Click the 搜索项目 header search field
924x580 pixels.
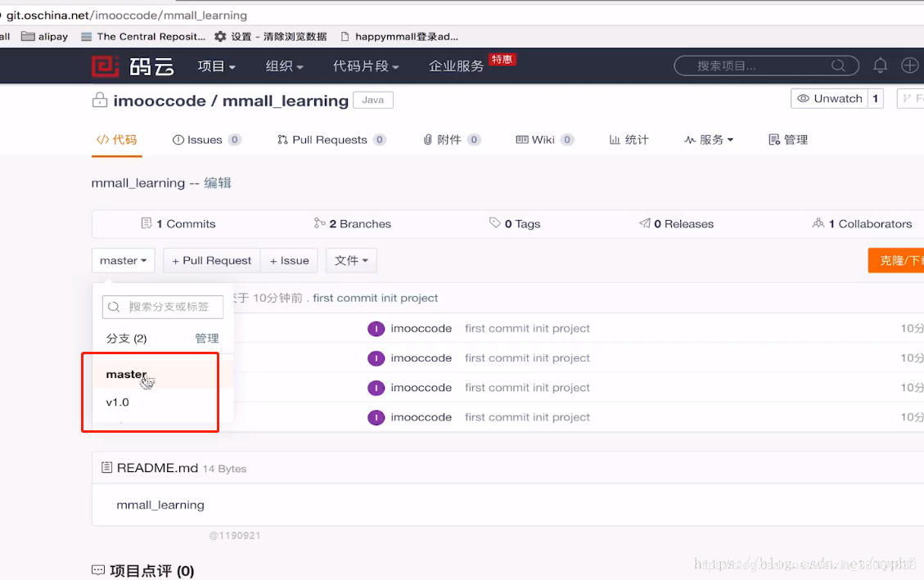coord(766,65)
